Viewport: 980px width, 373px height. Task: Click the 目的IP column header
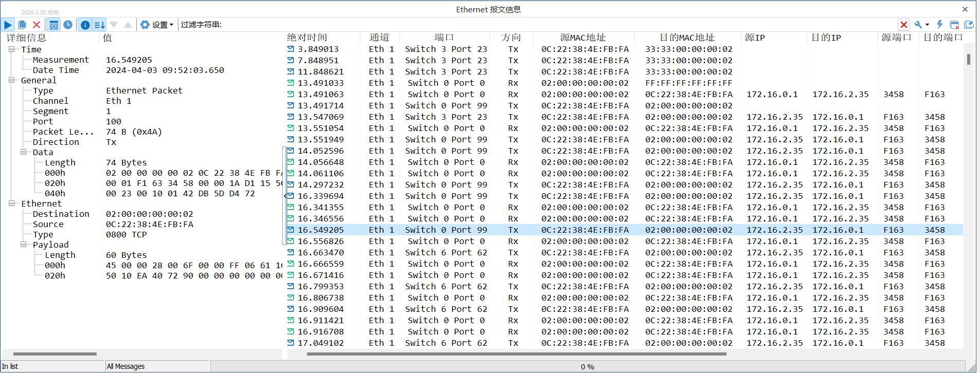click(x=842, y=38)
